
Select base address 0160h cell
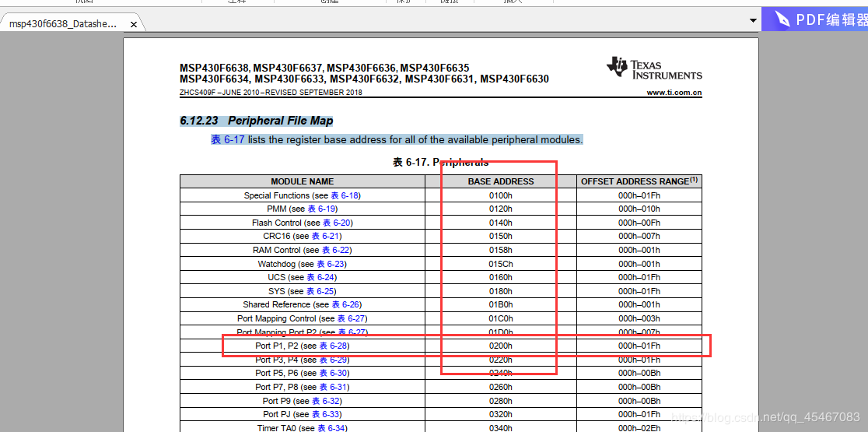point(501,277)
